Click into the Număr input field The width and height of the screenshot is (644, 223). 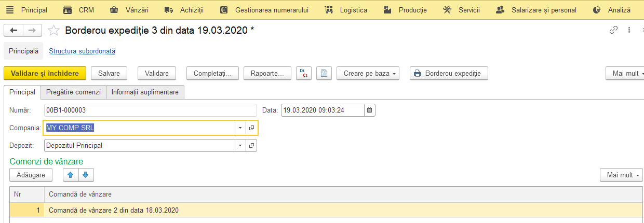click(x=151, y=110)
